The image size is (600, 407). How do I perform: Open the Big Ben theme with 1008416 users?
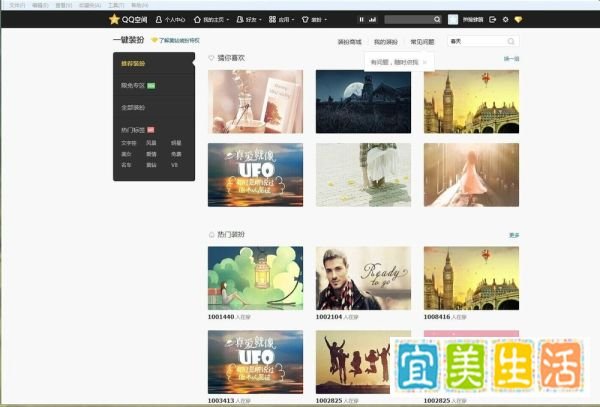[471, 278]
